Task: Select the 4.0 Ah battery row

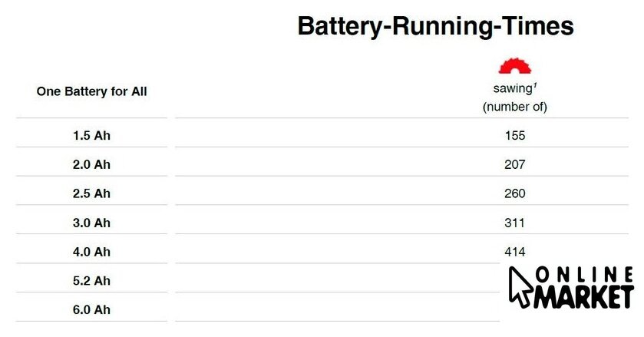Action: [x=92, y=252]
